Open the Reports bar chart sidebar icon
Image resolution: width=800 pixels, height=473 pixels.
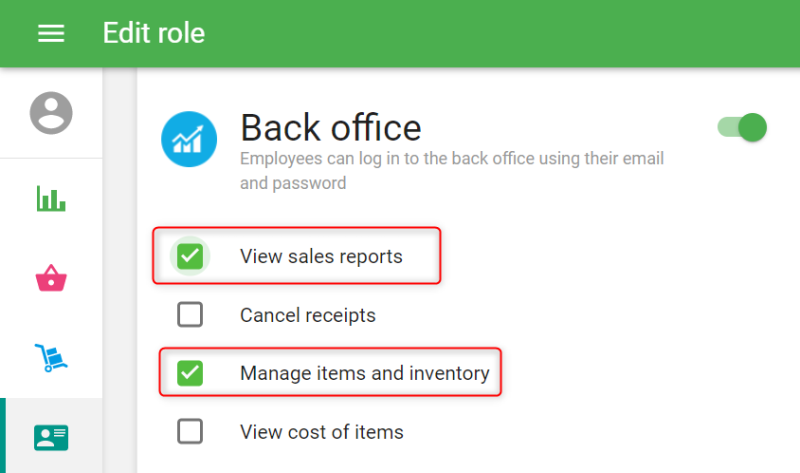pyautogui.click(x=51, y=198)
